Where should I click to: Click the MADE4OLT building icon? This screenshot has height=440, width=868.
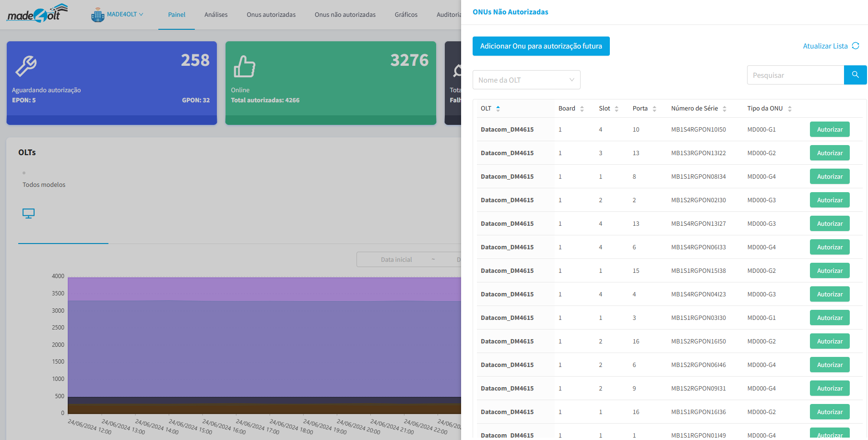(x=98, y=15)
